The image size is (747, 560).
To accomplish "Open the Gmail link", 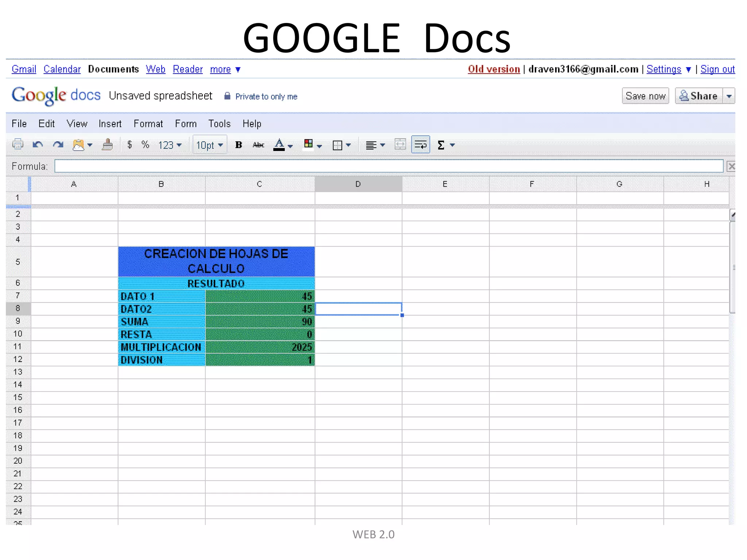I will pos(24,69).
